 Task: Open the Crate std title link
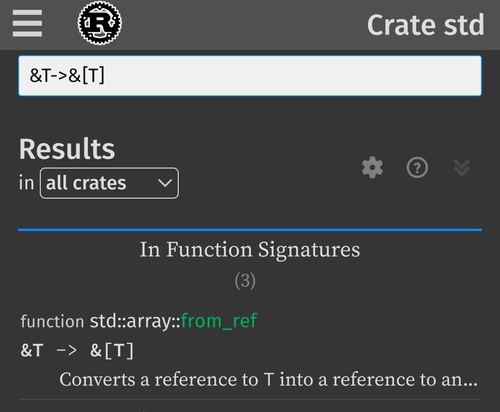click(426, 25)
